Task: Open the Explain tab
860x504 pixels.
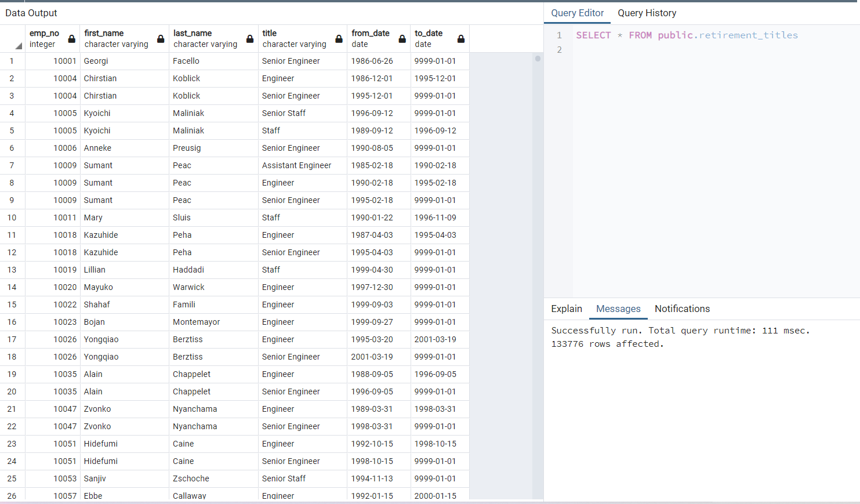Action: [x=567, y=309]
